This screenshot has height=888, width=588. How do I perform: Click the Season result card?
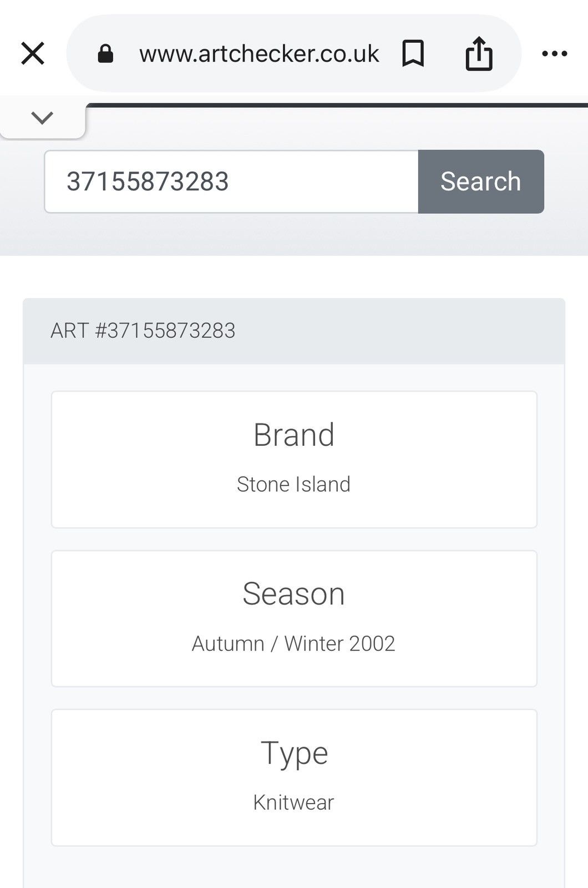(x=294, y=619)
